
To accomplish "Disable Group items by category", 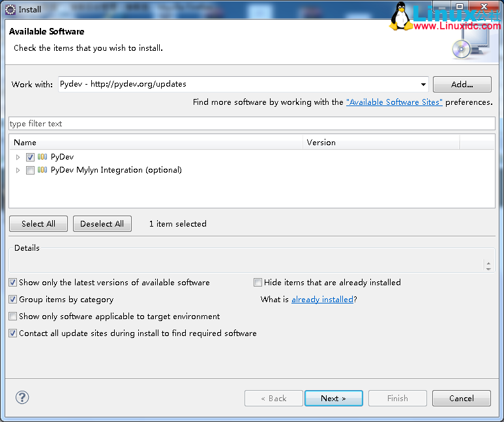I will [13, 300].
